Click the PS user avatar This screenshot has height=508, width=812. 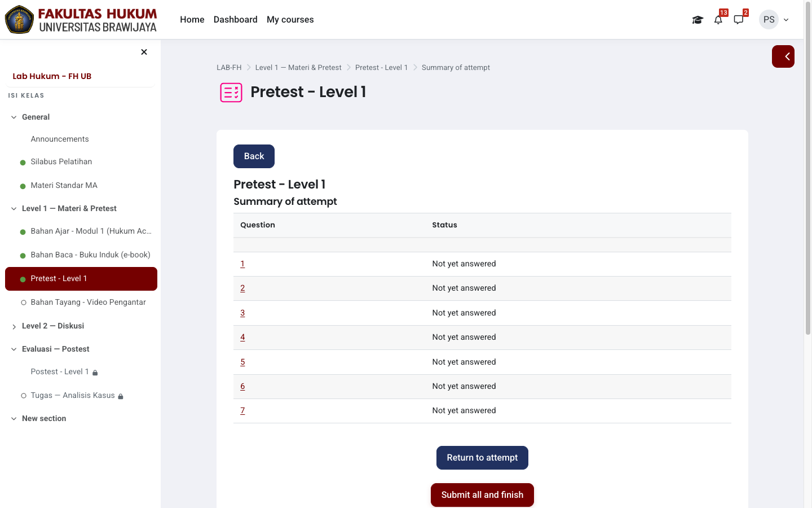[x=769, y=20]
